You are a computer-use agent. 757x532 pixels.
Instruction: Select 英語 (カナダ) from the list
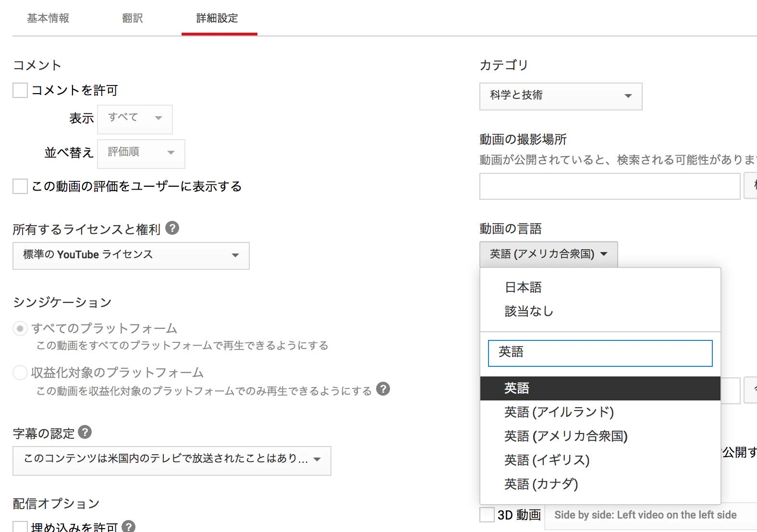(600, 484)
